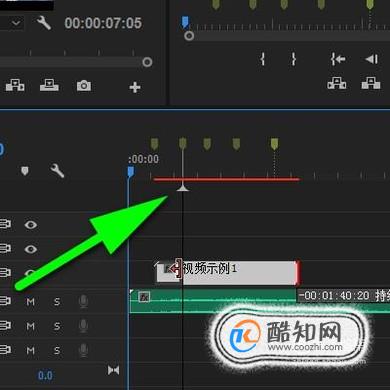The height and width of the screenshot is (390, 390).
Task: Click the rightmost timeline ruler marker
Action: [x=274, y=144]
